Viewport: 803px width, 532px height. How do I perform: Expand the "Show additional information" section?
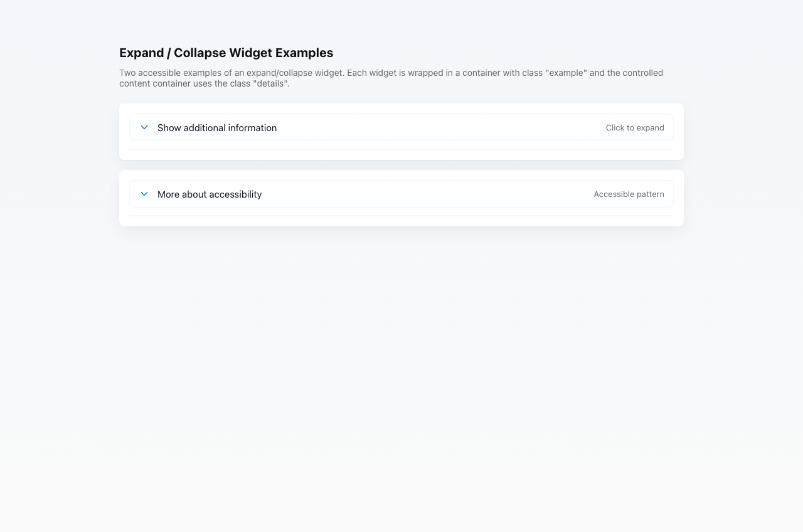217,127
